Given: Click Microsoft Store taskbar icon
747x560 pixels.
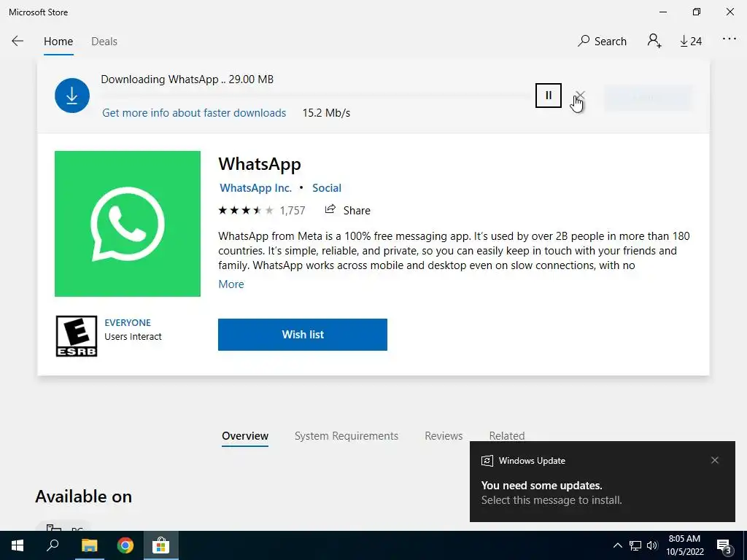Looking at the screenshot, I should [x=161, y=545].
